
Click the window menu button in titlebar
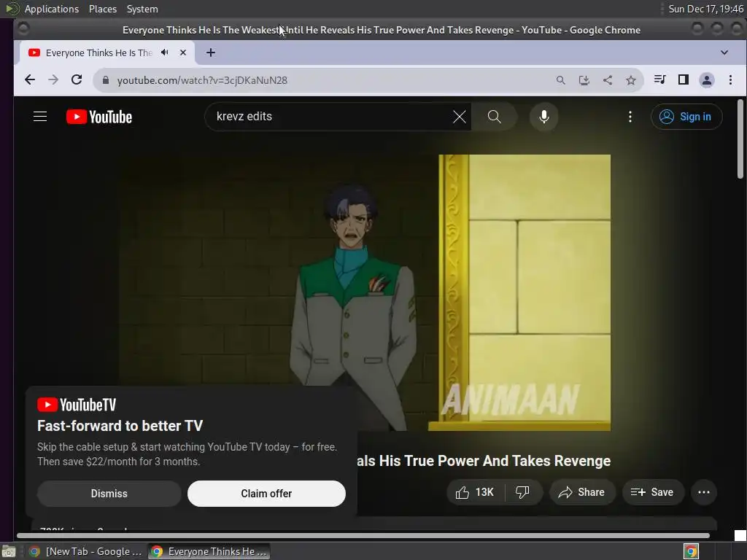[23, 29]
